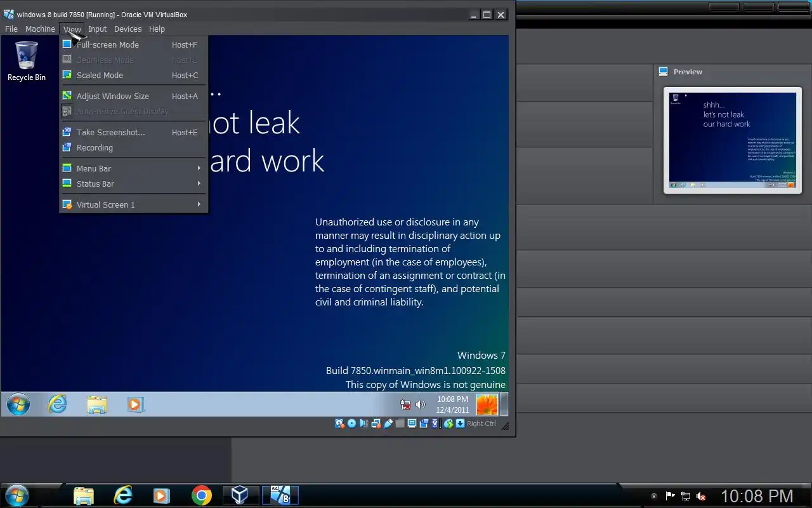Viewport: 812px width, 508px height.
Task: Click the host network tray icon
Action: (x=686, y=496)
